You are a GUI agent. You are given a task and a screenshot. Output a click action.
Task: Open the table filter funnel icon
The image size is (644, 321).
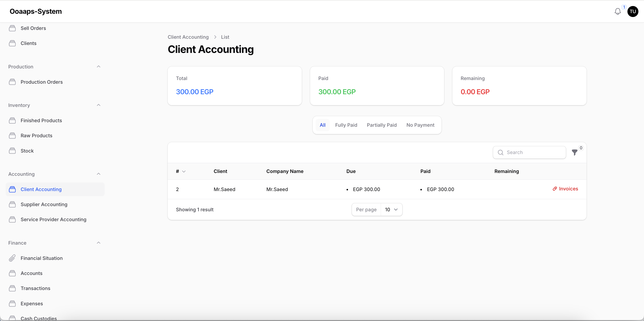(574, 152)
